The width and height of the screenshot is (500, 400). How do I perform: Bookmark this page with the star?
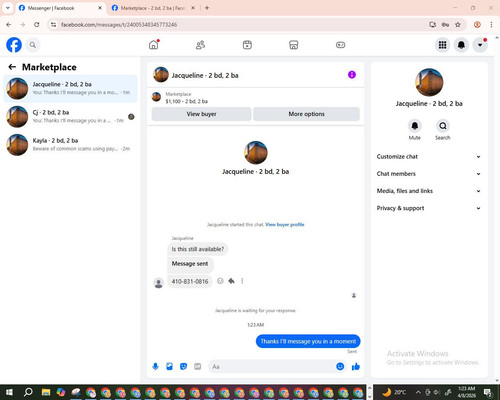pos(458,25)
